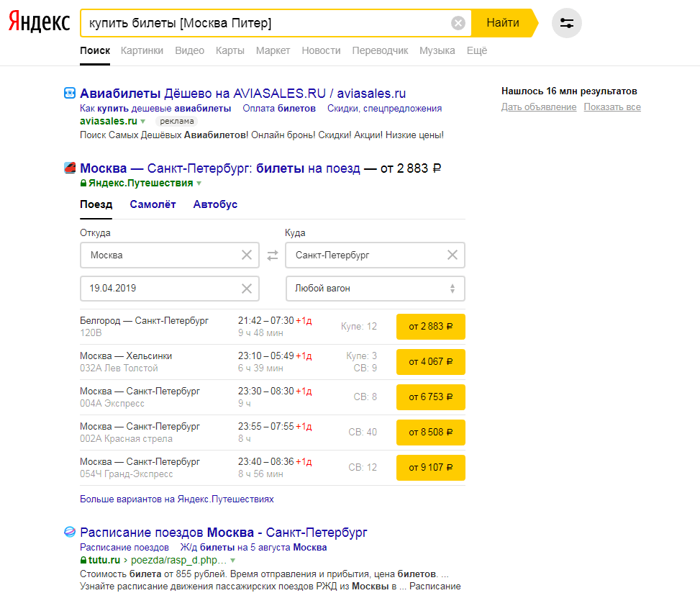This screenshot has height=593, width=700.
Task: Clear the search query with the X icon
Action: [x=458, y=23]
